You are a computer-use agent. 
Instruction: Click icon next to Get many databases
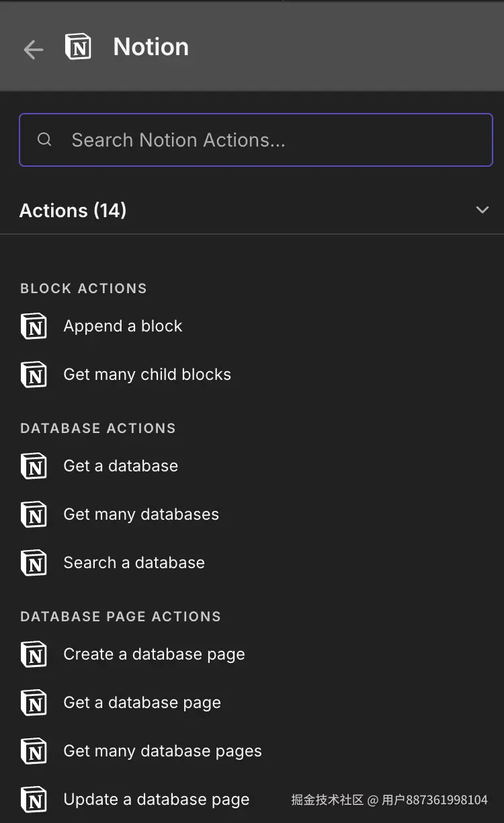pyautogui.click(x=34, y=514)
